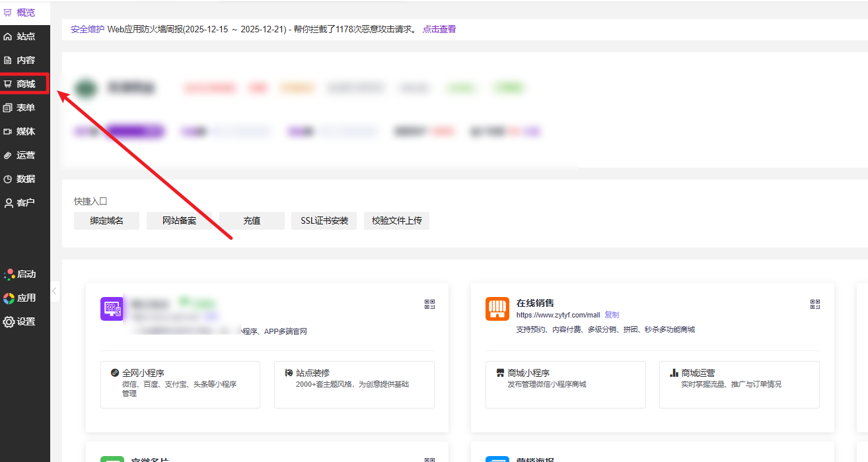Click the 应用 color wheel icon
Screen dimensions: 868x462
click(x=9, y=298)
